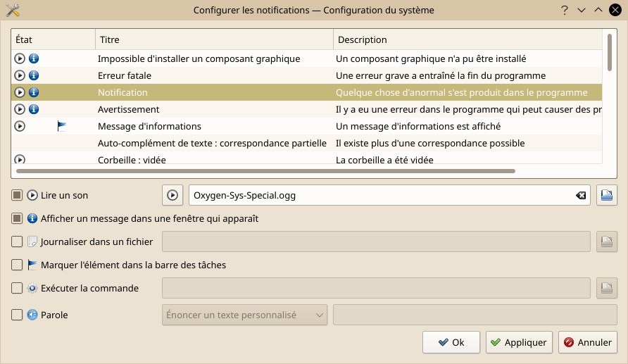Screen dimensions: 628x364
Task: Play the Oxygen-Sys-Special.ogg sound preview
Action: (x=172, y=195)
